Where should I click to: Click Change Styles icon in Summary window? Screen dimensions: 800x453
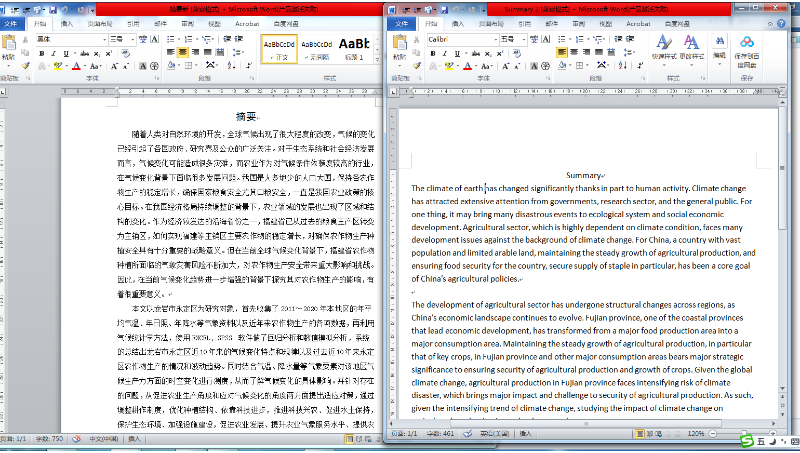(691, 48)
